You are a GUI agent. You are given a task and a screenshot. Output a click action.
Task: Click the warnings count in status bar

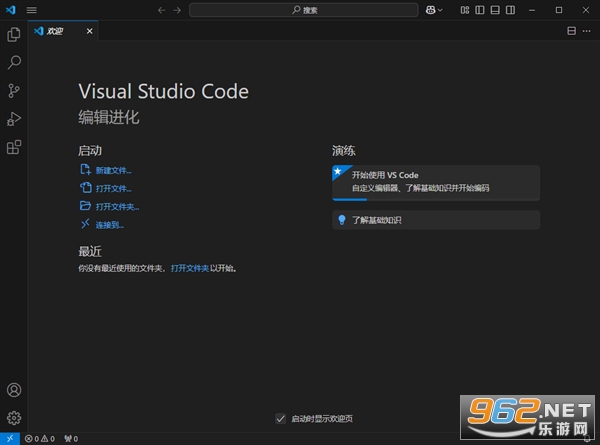click(48, 439)
